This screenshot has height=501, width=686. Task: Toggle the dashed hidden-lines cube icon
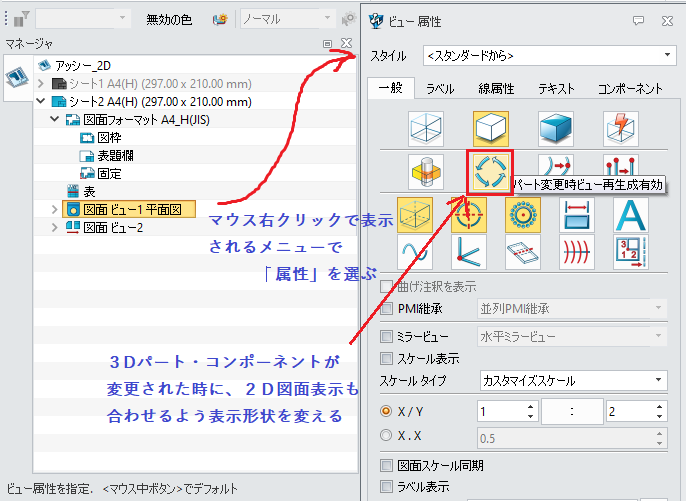pos(415,215)
